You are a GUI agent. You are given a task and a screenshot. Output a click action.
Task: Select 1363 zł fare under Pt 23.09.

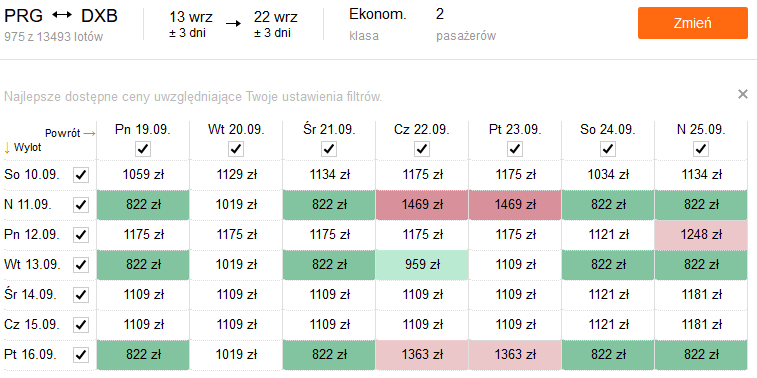click(515, 355)
